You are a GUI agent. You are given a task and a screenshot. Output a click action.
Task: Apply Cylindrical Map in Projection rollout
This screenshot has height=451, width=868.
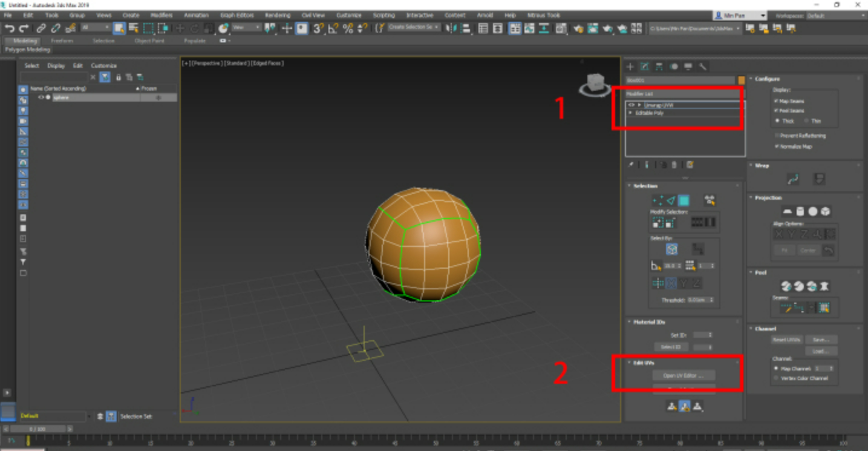[800, 211]
